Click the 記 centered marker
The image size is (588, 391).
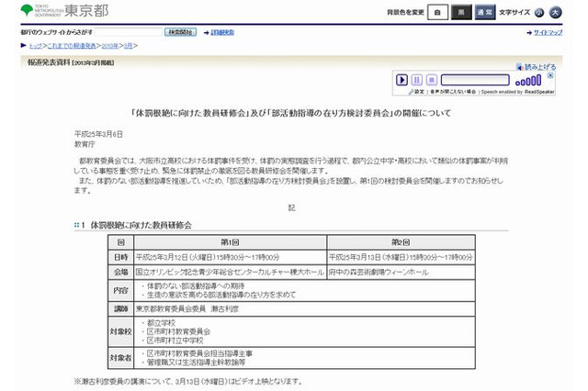pyautogui.click(x=291, y=207)
